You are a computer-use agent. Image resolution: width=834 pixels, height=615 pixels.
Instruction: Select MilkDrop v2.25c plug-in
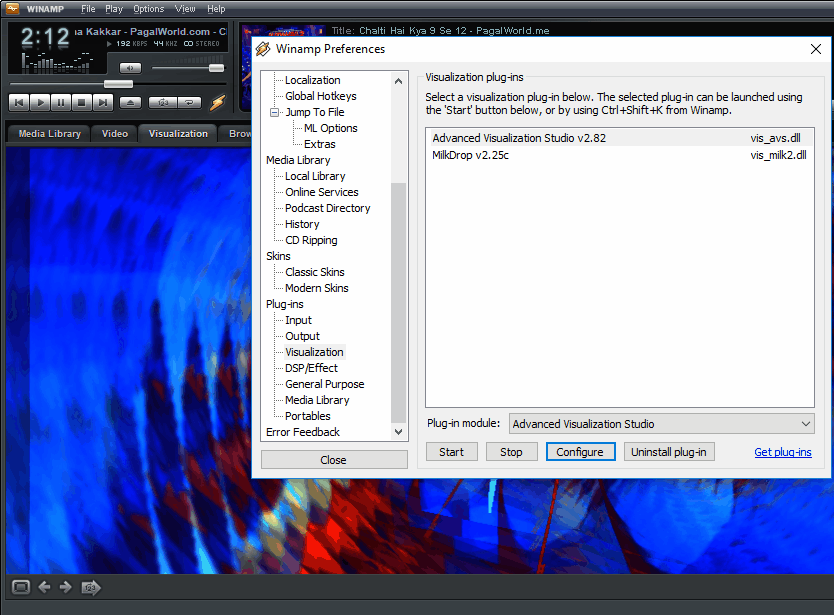pos(620,155)
